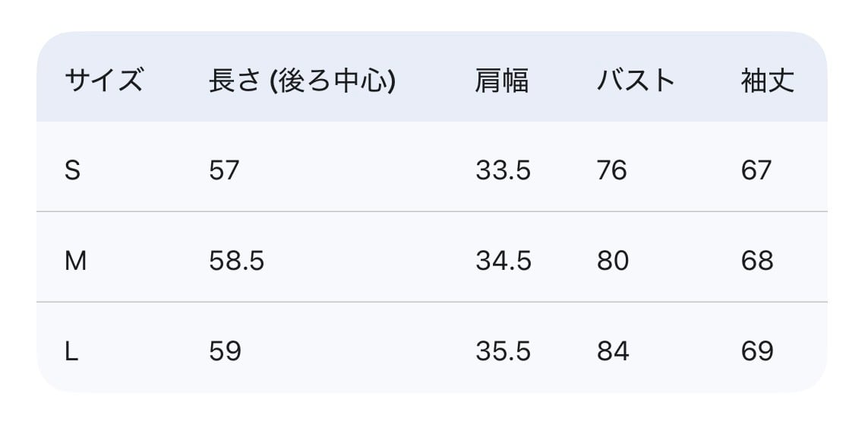Select shoulder width value 35.5

[x=503, y=351]
